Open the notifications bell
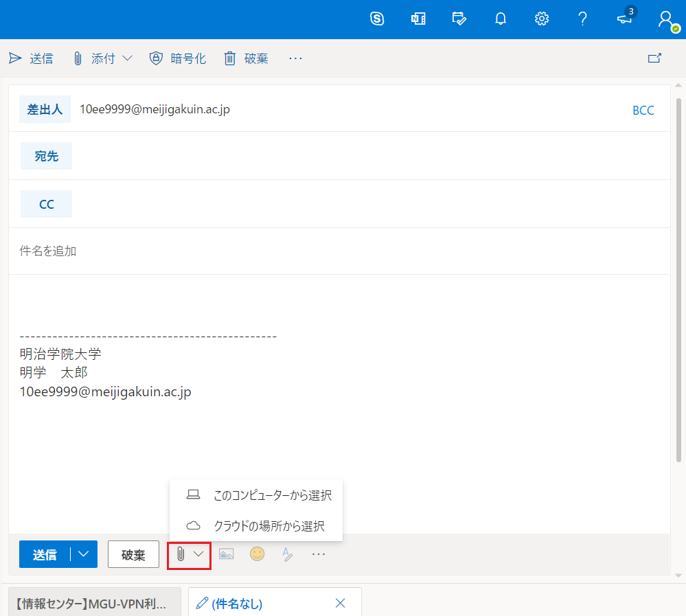The height and width of the screenshot is (616, 686). (x=501, y=19)
